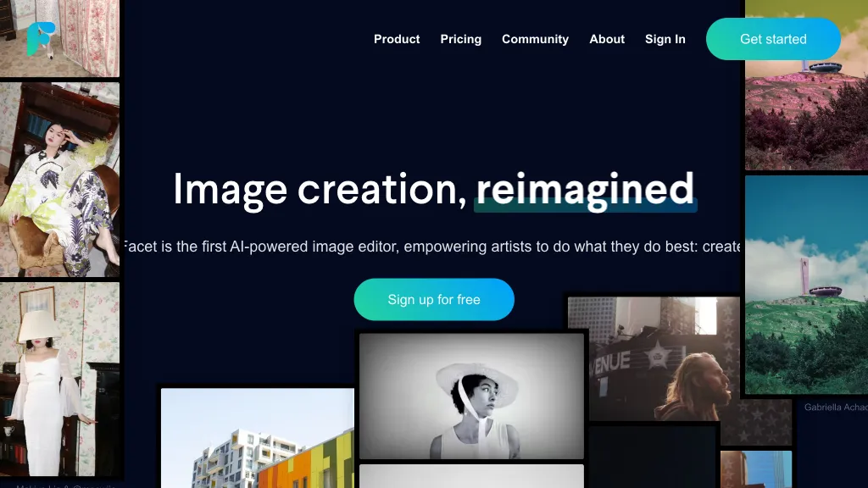
Task: Open the woman with lampshade hat photo
Action: coord(60,379)
